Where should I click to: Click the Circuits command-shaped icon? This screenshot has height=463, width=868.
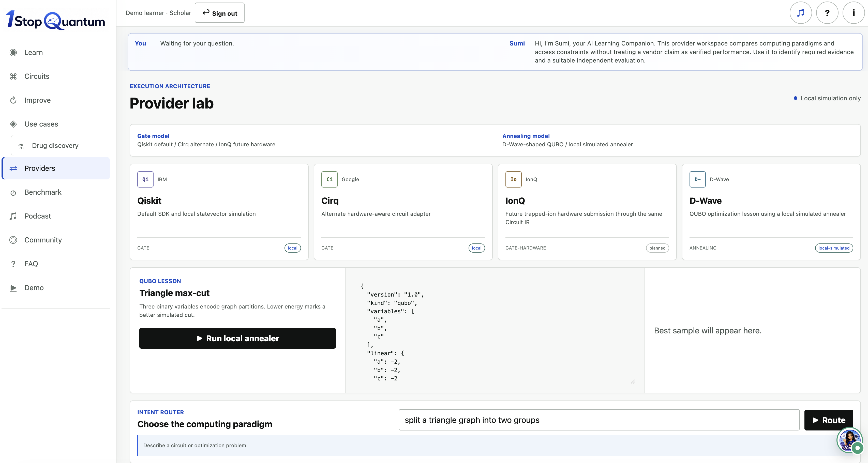click(13, 76)
